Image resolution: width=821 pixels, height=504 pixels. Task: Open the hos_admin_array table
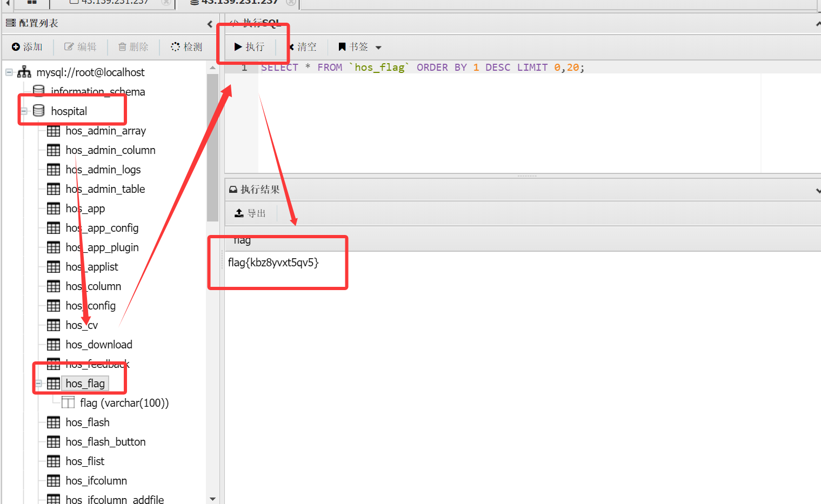pyautogui.click(x=106, y=131)
